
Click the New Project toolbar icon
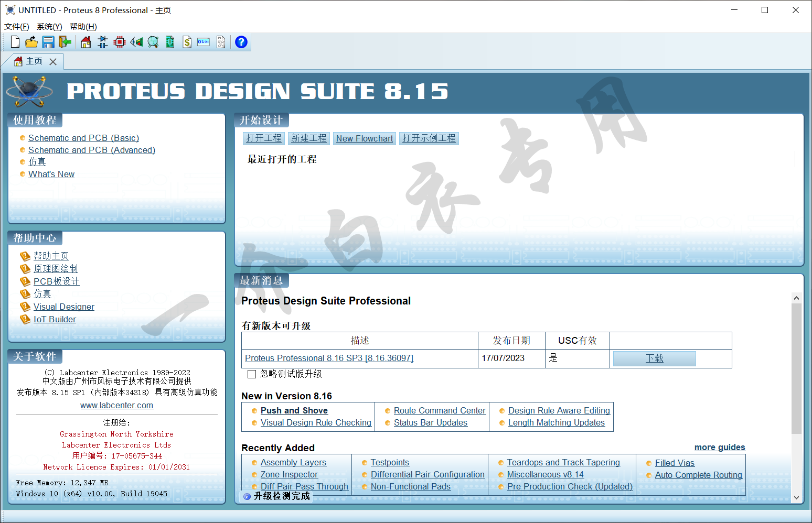[x=15, y=42]
